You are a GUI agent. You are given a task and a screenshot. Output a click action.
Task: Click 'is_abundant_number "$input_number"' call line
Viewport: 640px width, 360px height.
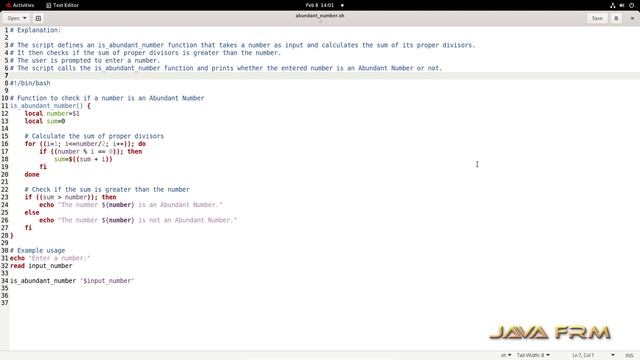click(72, 281)
